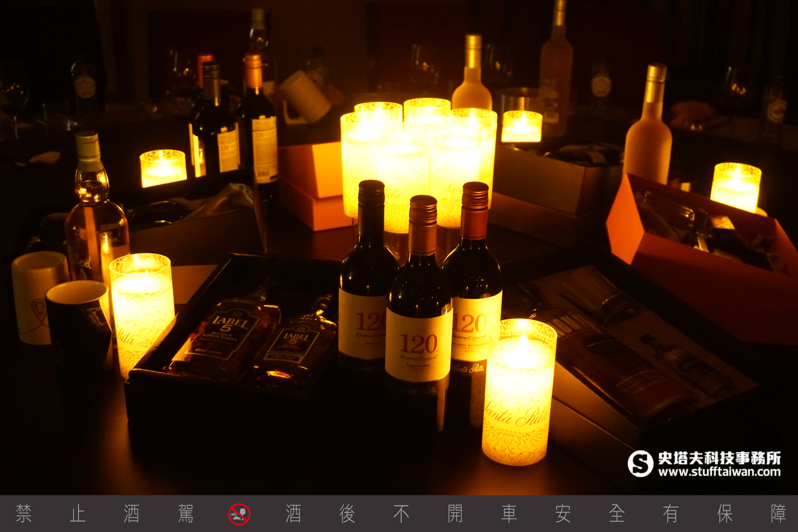Click the '禁' character in the bottom banner
Image resolution: width=798 pixels, height=532 pixels.
click(x=24, y=514)
